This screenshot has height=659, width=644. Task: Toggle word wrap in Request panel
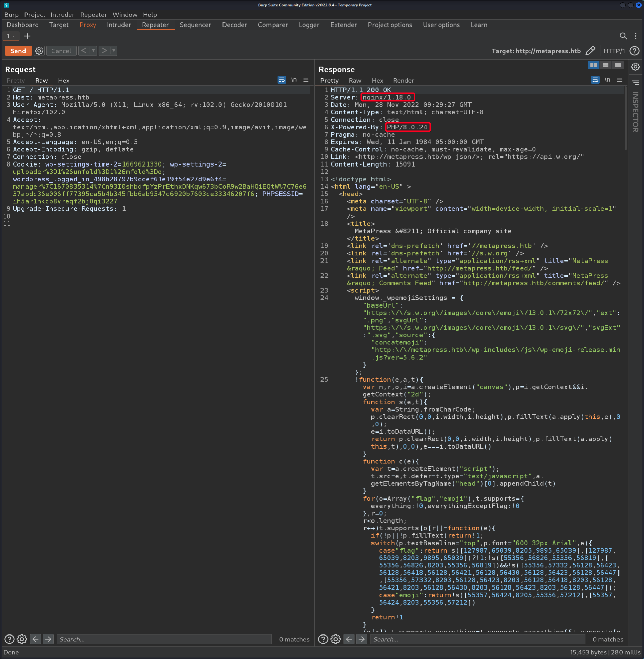[282, 80]
